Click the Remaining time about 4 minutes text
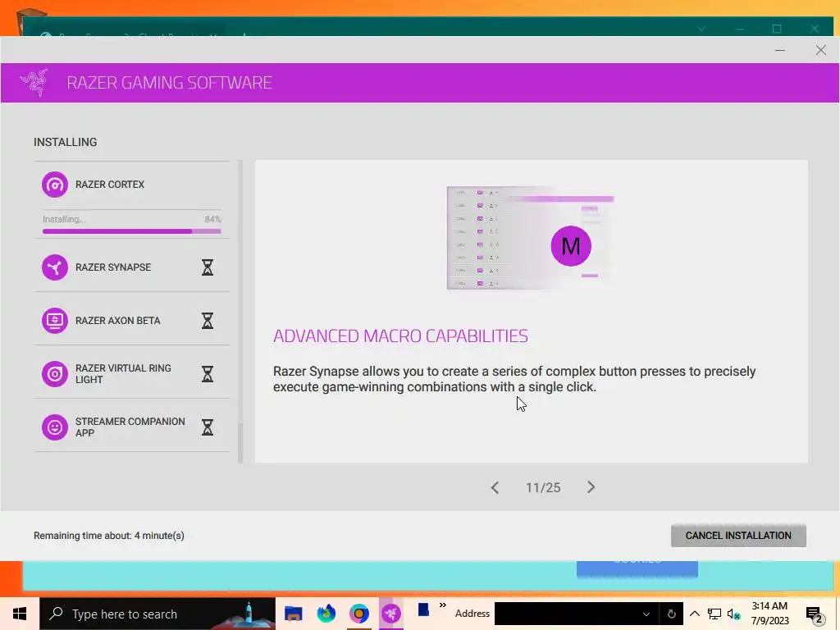Image resolution: width=840 pixels, height=630 pixels. [x=109, y=536]
